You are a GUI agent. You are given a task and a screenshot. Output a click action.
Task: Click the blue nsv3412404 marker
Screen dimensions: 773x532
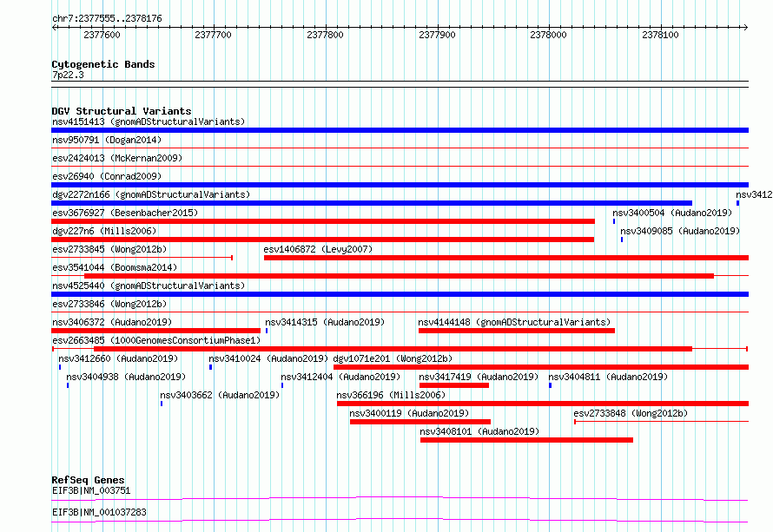282,385
